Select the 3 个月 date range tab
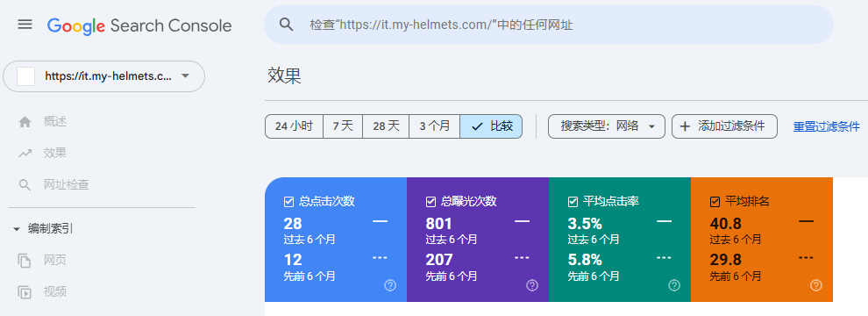Screen dimensions: 868x316 pyautogui.click(x=435, y=126)
